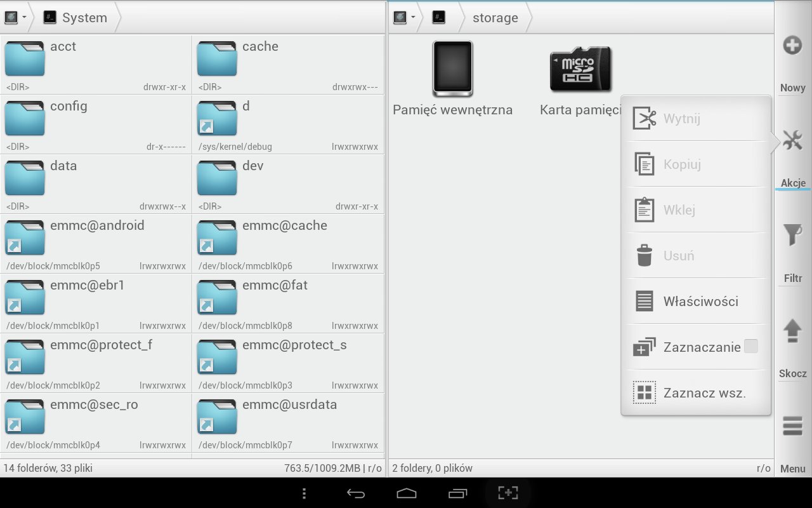
Task: Open the Menu hamburger icon
Action: point(792,425)
